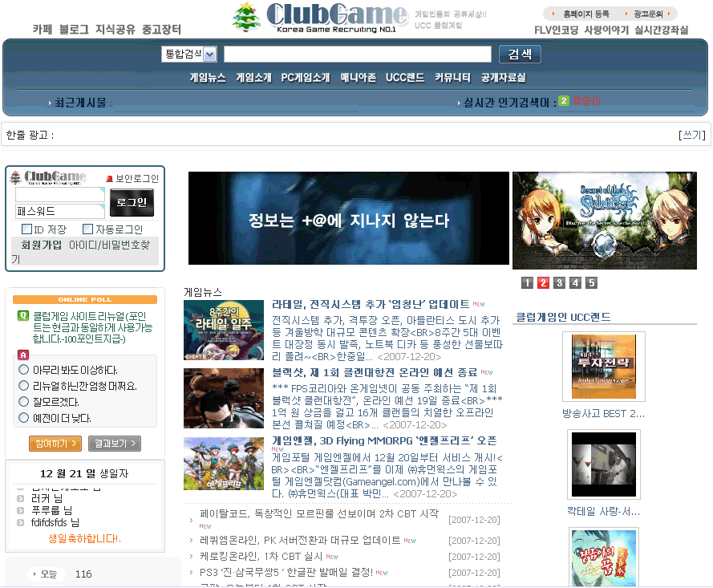The height and width of the screenshot is (588, 713).
Task: Click banner page number 3
Action: (559, 283)
